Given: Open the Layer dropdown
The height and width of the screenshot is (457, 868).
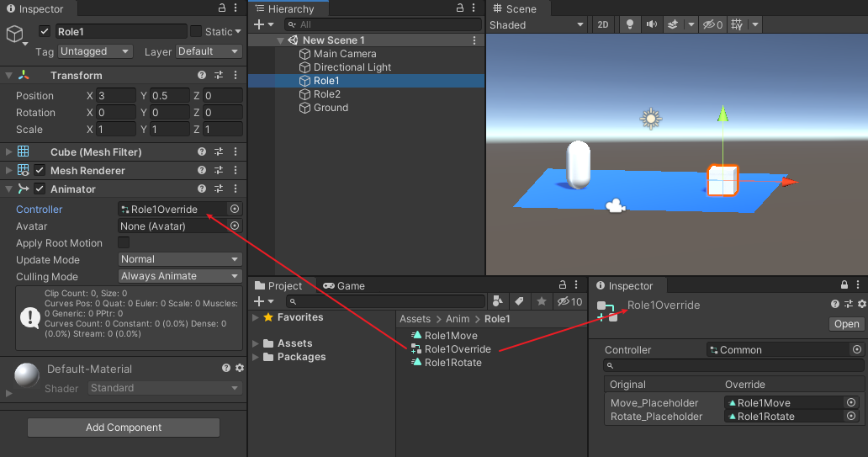Looking at the screenshot, I should tap(209, 51).
